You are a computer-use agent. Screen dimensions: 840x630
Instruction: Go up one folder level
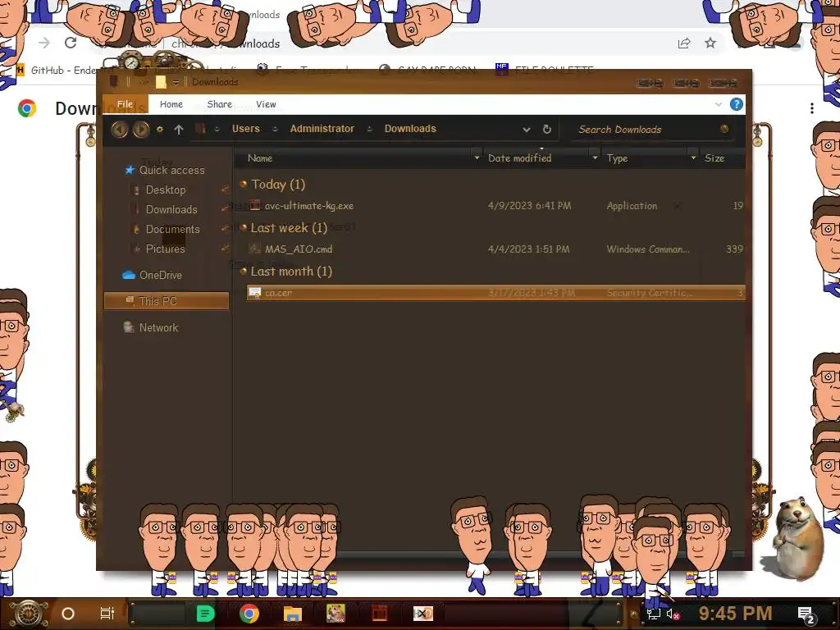click(x=178, y=129)
